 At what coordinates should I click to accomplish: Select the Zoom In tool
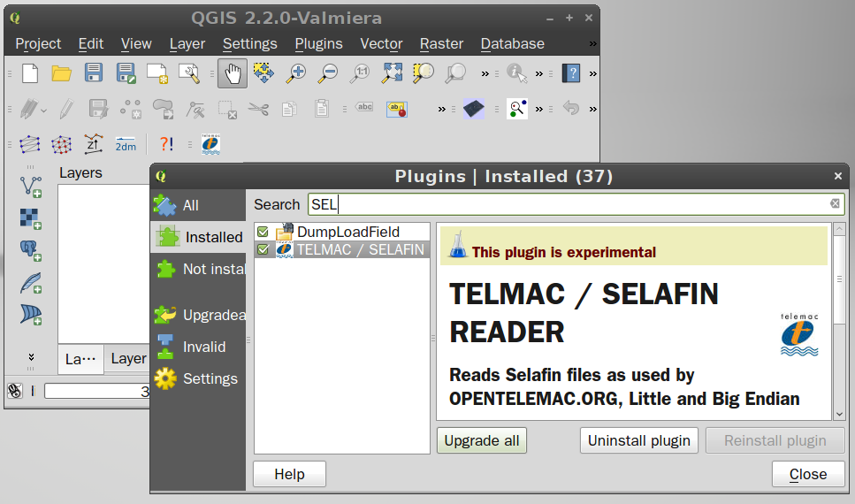296,73
